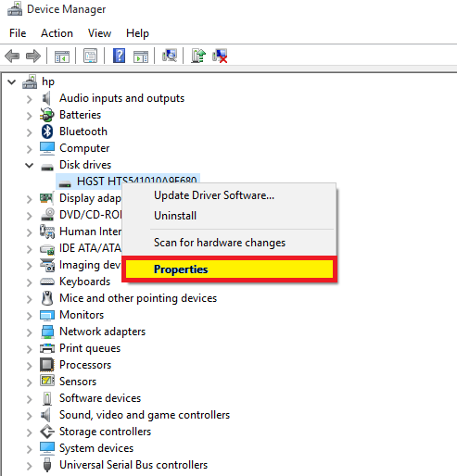Expand Audio inputs and outputs

tap(30, 99)
